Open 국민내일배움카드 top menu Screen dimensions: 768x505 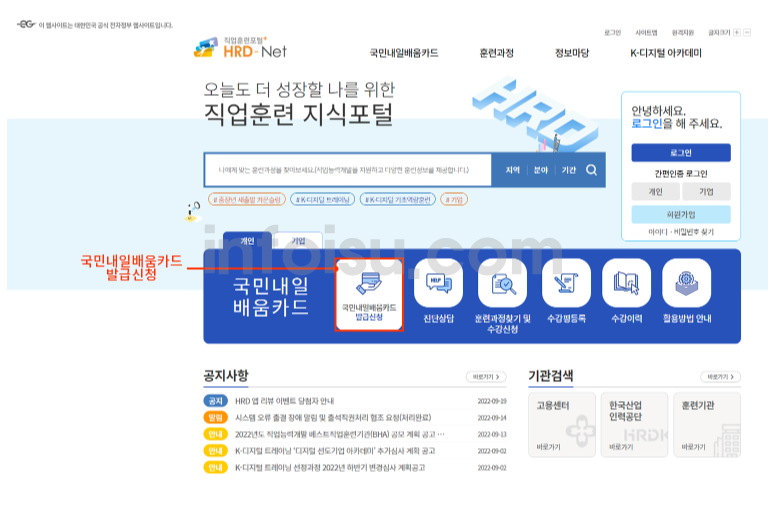coord(404,53)
